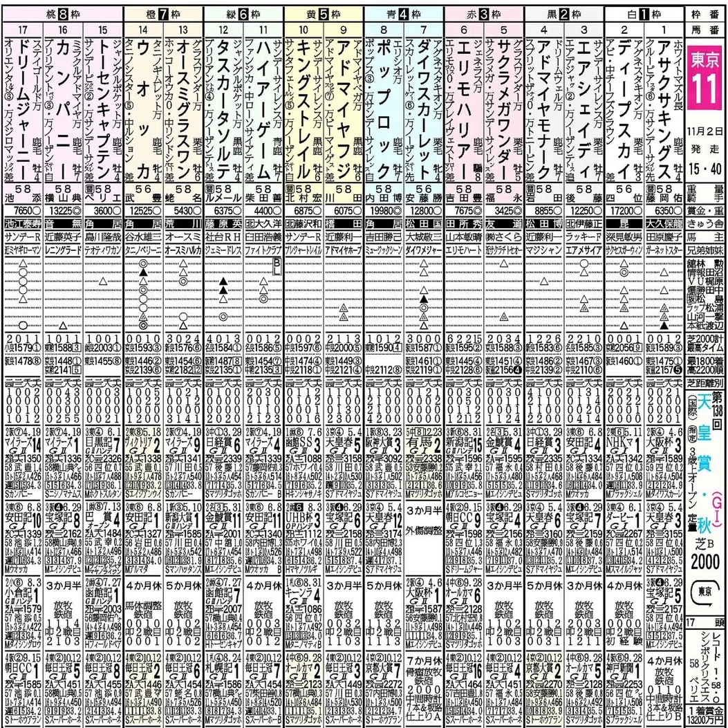Click the red 東京 11 race box
Image resolution: width=728 pixels, height=728 pixels.
706,77
